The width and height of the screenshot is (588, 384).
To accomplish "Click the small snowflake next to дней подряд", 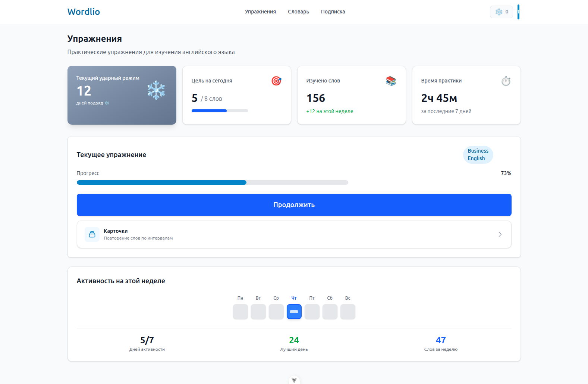I will (107, 103).
